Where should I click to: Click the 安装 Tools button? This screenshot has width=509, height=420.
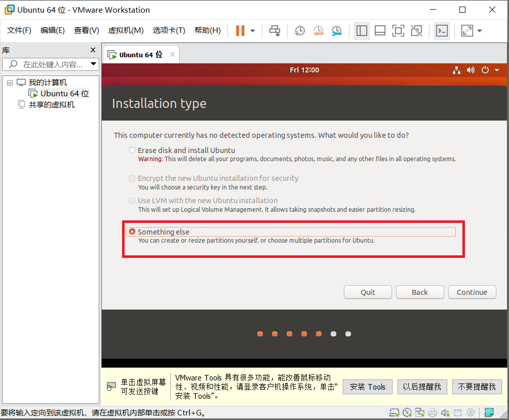point(368,387)
